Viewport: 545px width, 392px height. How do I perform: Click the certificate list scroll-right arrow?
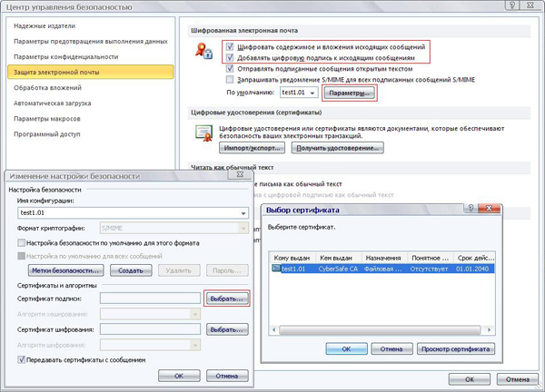pos(490,329)
